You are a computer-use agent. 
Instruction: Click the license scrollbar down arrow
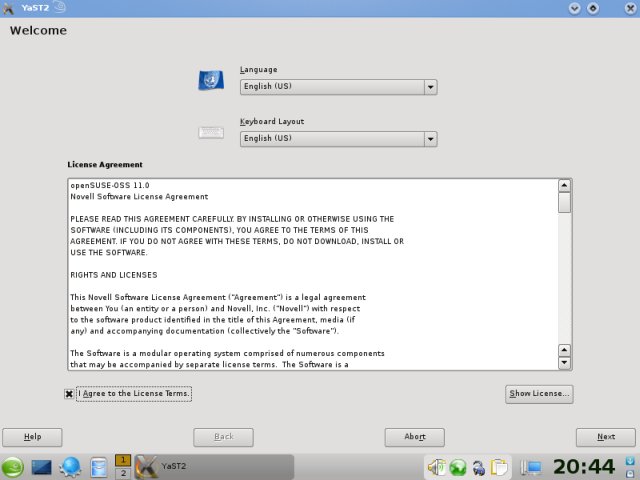[x=564, y=363]
